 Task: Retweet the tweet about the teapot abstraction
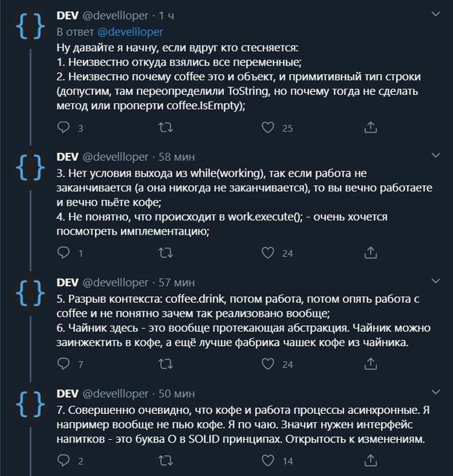[x=166, y=364]
